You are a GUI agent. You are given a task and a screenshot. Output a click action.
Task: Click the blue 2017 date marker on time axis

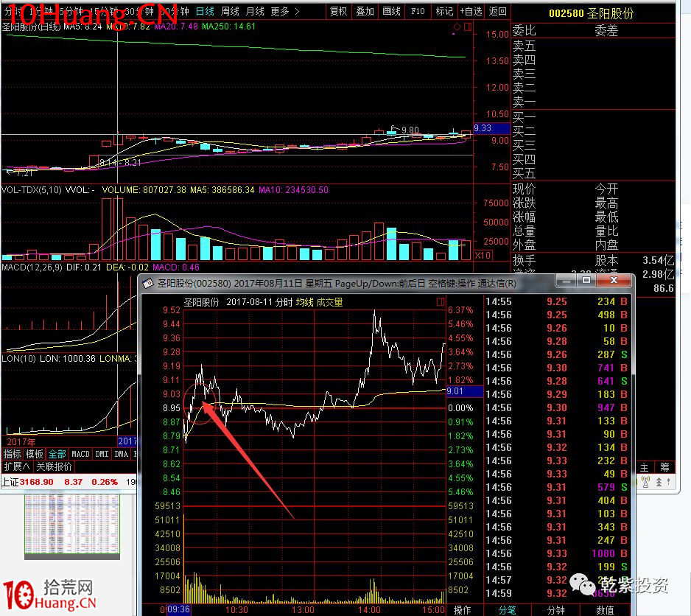127,441
